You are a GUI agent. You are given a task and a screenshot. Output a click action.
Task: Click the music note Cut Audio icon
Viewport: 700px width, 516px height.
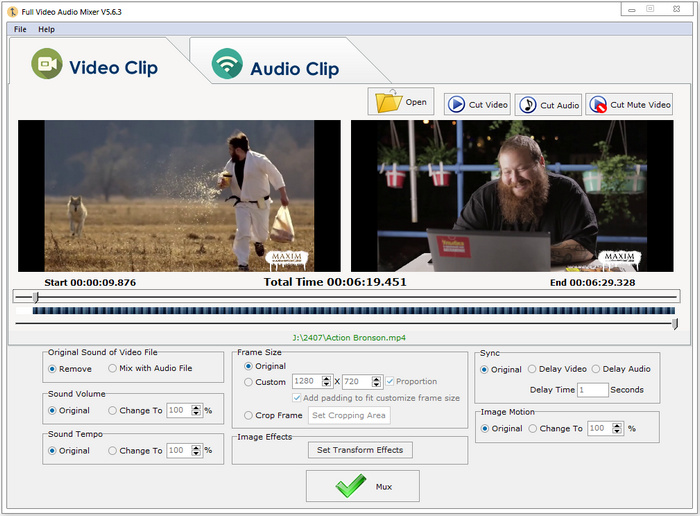point(528,105)
